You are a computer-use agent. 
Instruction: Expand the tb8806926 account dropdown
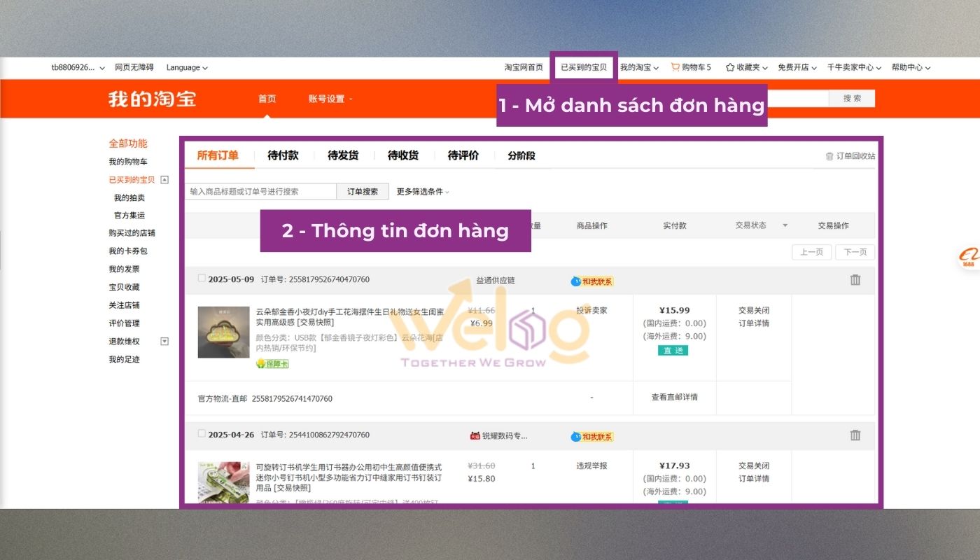(x=78, y=68)
